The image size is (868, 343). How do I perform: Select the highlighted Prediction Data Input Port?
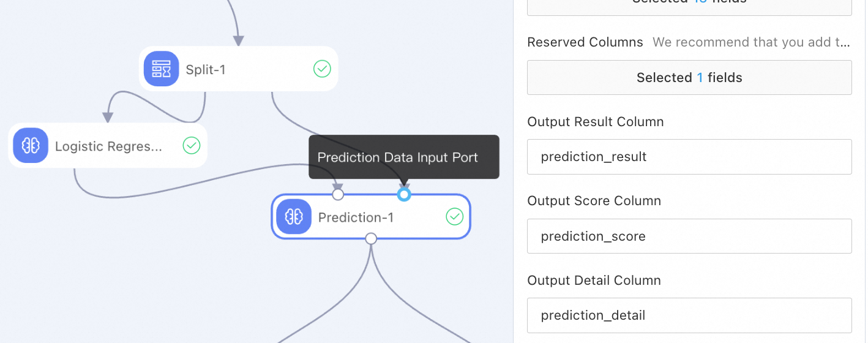coord(404,195)
